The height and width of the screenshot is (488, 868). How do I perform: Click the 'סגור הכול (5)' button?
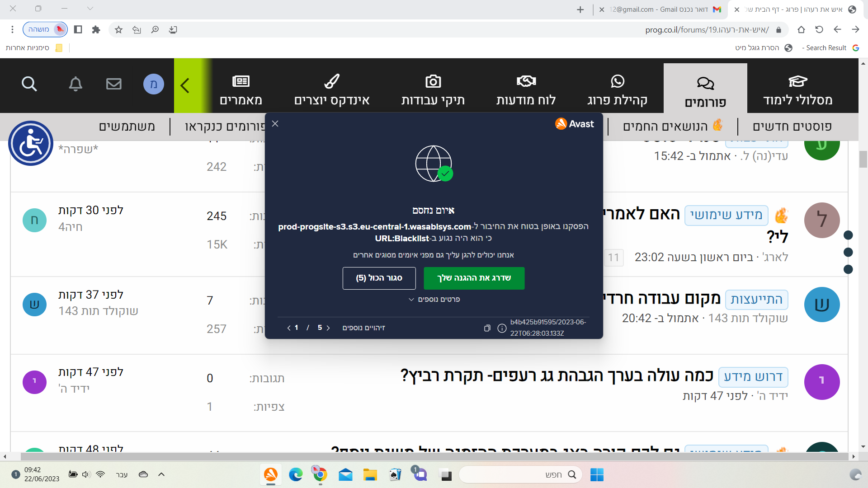(x=379, y=278)
